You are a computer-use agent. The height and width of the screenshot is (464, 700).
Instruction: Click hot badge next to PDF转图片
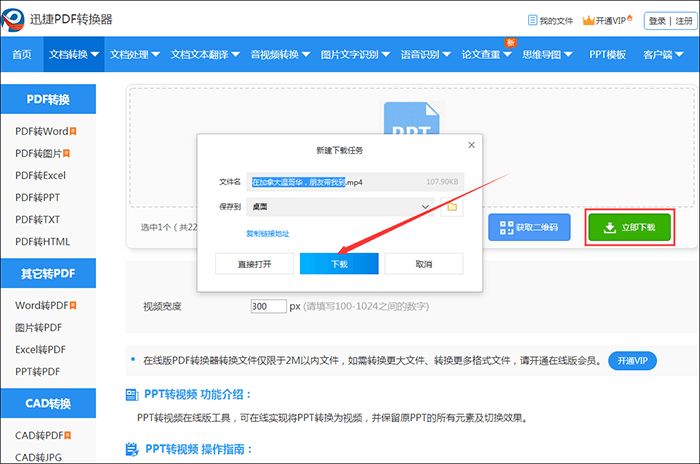point(66,154)
